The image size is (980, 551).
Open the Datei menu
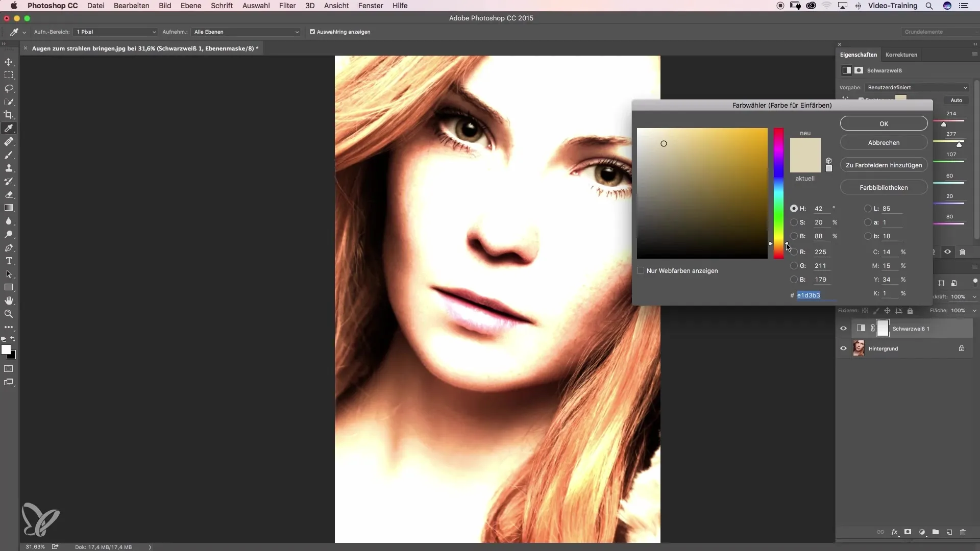point(96,6)
